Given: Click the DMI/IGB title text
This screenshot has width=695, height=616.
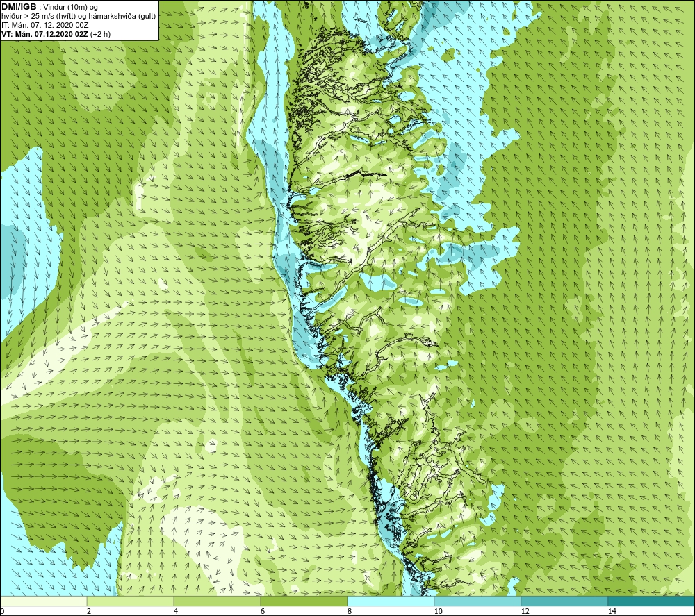Looking at the screenshot, I should 19,7.
